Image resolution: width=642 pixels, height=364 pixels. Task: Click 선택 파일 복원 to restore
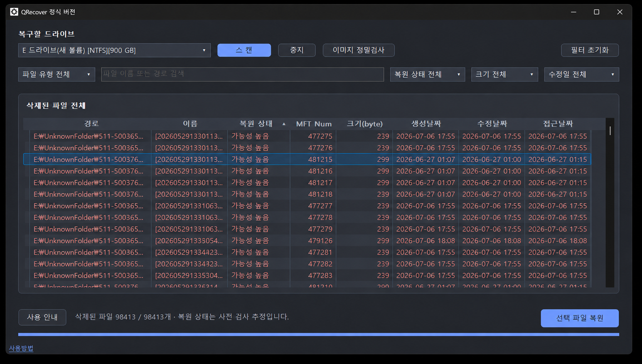click(580, 318)
